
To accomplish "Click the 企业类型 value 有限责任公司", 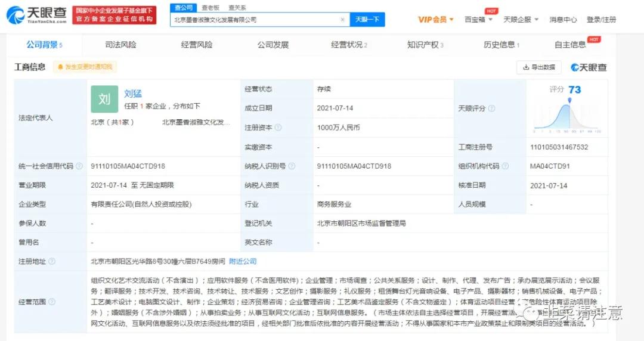I will (141, 204).
